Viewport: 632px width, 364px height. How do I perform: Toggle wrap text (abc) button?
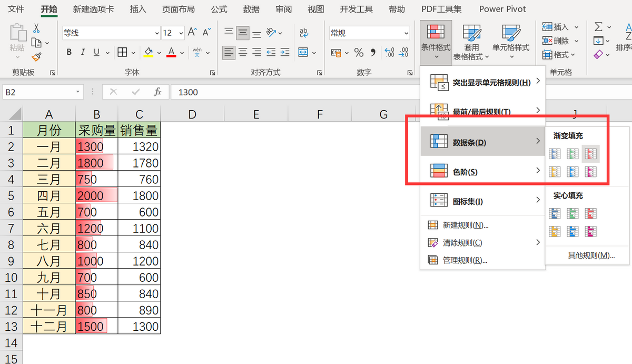click(x=303, y=33)
